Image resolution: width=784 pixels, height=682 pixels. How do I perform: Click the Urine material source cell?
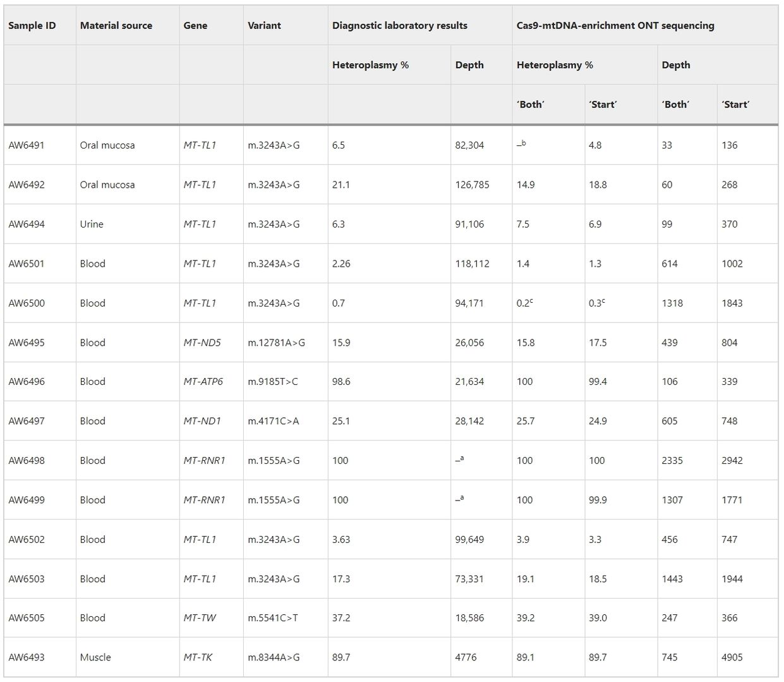click(92, 224)
